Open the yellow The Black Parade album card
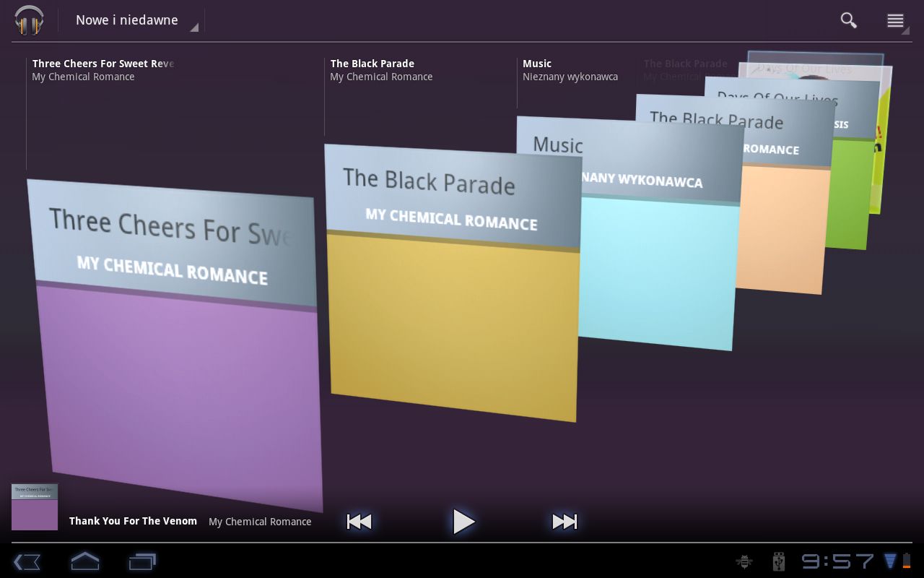The image size is (924, 578). 453,283
